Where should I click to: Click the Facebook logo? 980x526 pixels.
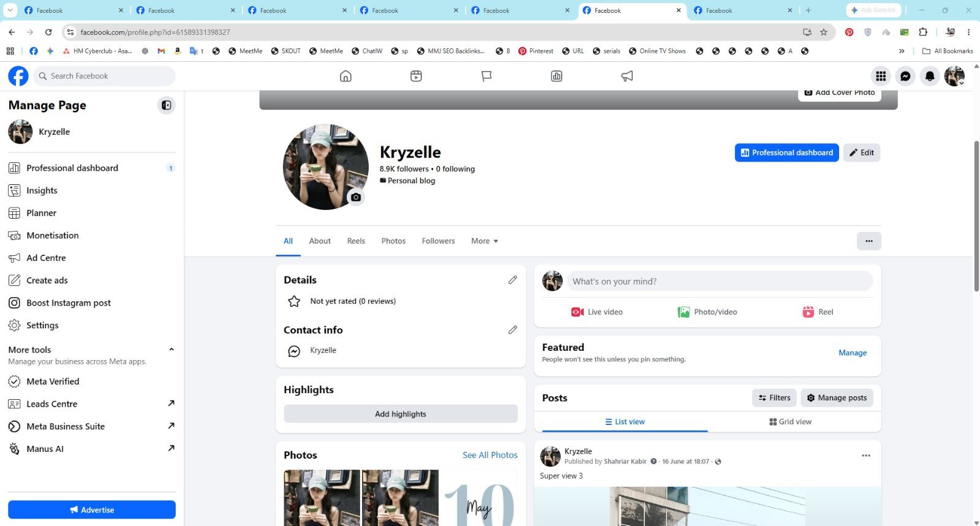pyautogui.click(x=18, y=76)
